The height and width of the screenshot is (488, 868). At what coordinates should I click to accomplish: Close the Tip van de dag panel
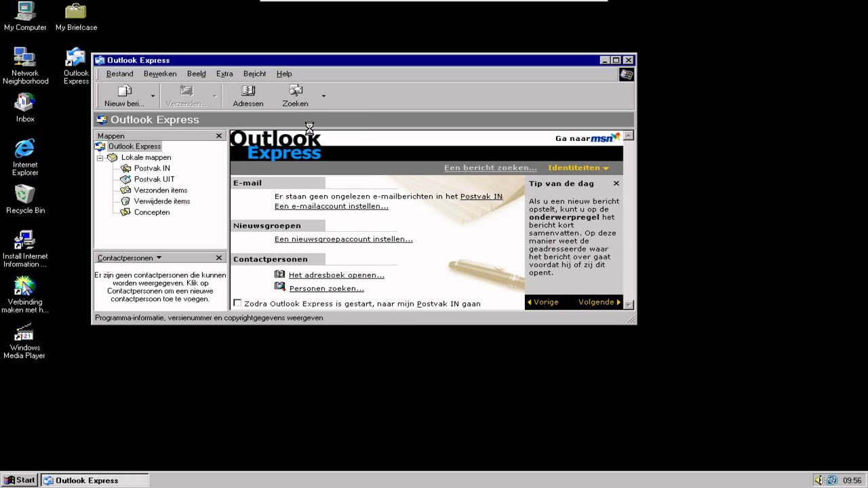coord(616,183)
